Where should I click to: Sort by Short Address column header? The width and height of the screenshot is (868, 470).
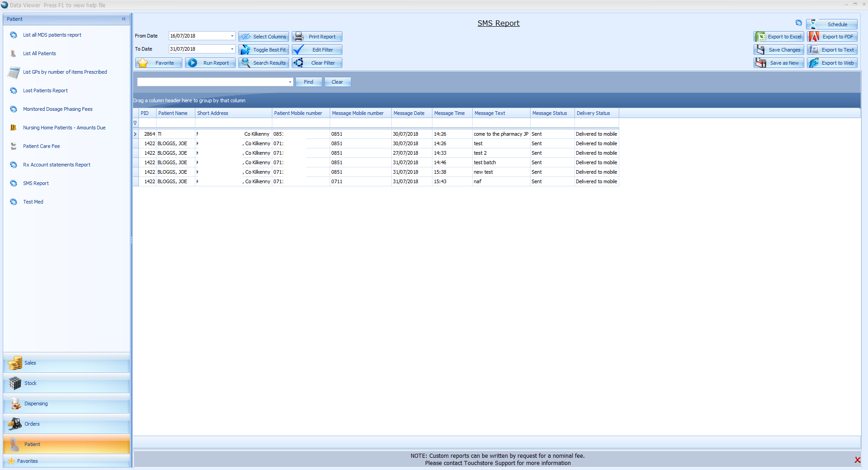tap(233, 113)
